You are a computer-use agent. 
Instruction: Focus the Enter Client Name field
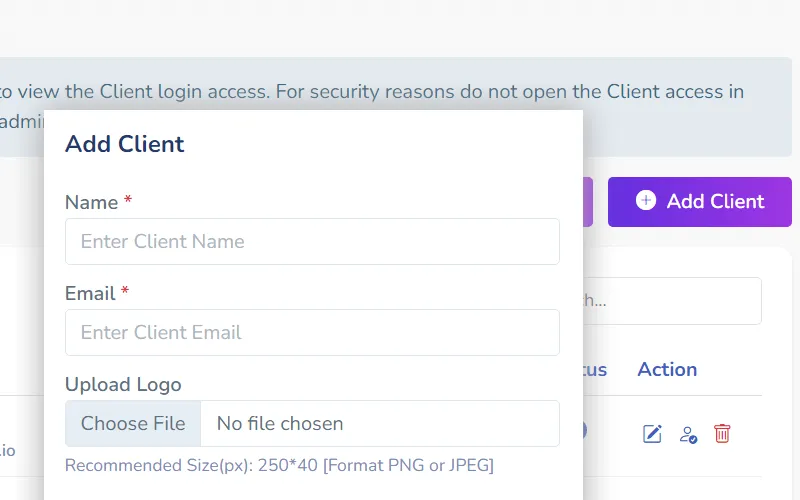[x=312, y=241]
